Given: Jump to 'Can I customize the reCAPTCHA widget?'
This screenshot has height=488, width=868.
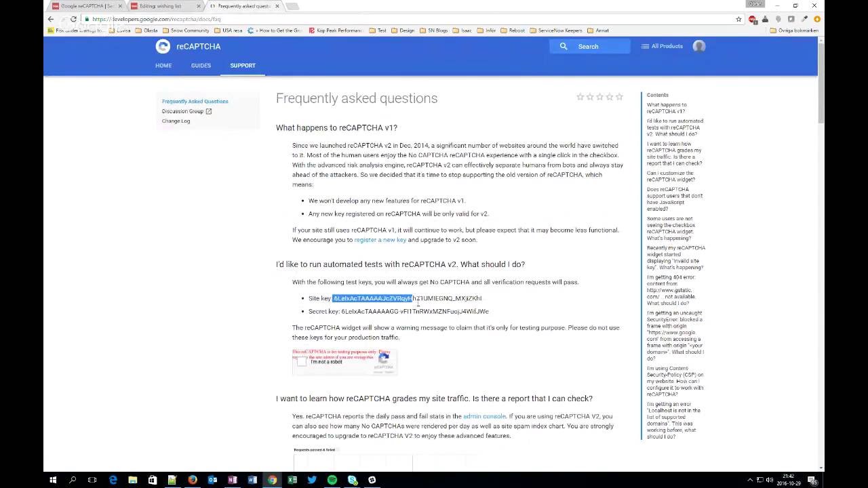Looking at the screenshot, I should point(671,176).
